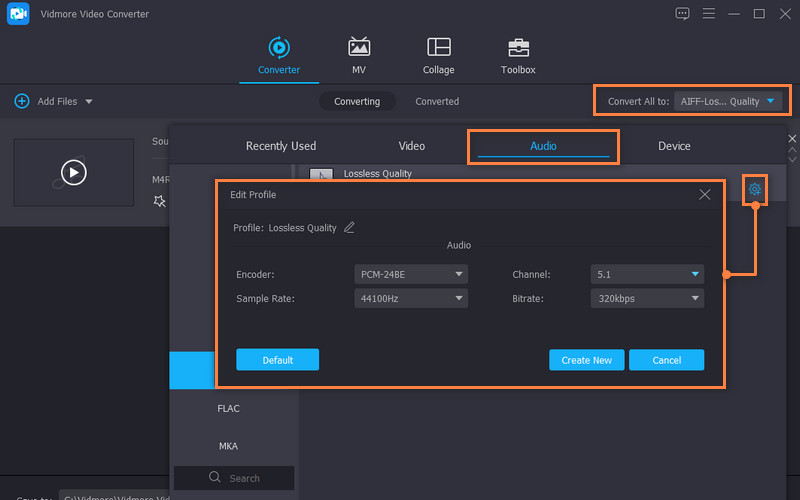The image size is (800, 500).
Task: Open the Toolbox module
Action: pos(518,47)
